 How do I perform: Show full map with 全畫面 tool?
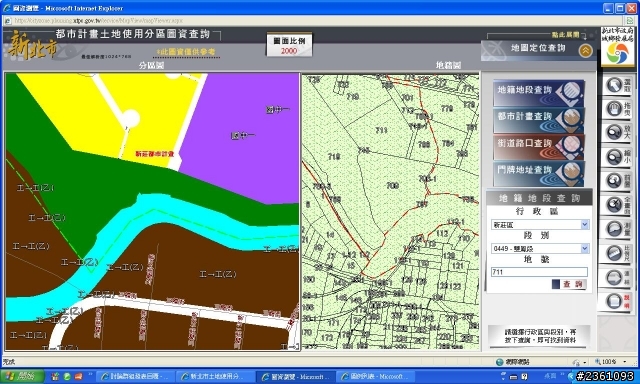[618, 204]
